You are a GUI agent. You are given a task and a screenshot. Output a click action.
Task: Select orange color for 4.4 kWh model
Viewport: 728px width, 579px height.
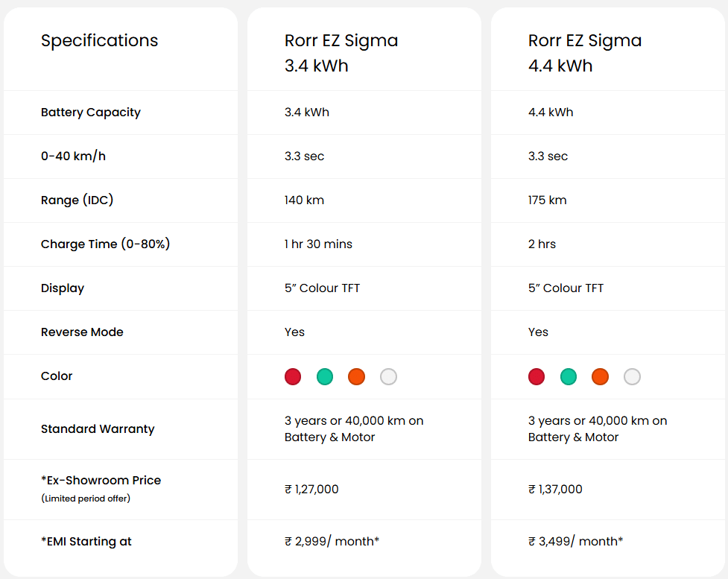(600, 376)
